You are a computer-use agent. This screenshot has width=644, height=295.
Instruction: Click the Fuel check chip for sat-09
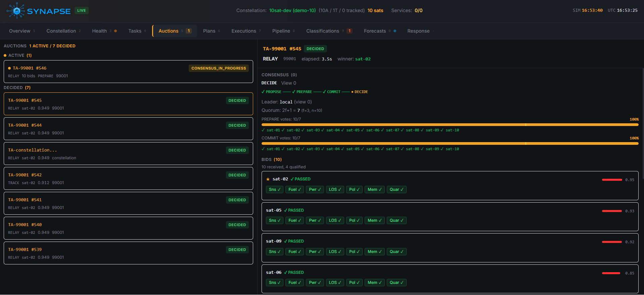[295, 252]
